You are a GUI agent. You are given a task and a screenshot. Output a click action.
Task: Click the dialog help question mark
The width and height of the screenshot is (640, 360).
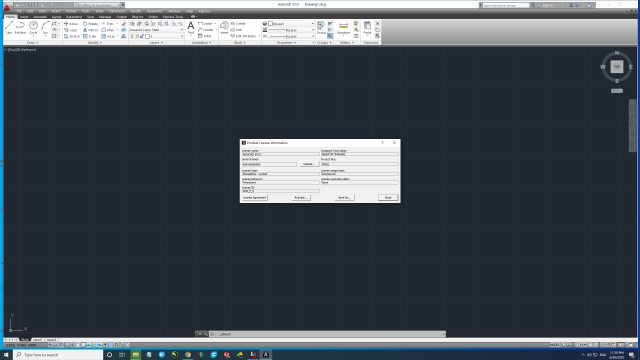[x=382, y=143]
